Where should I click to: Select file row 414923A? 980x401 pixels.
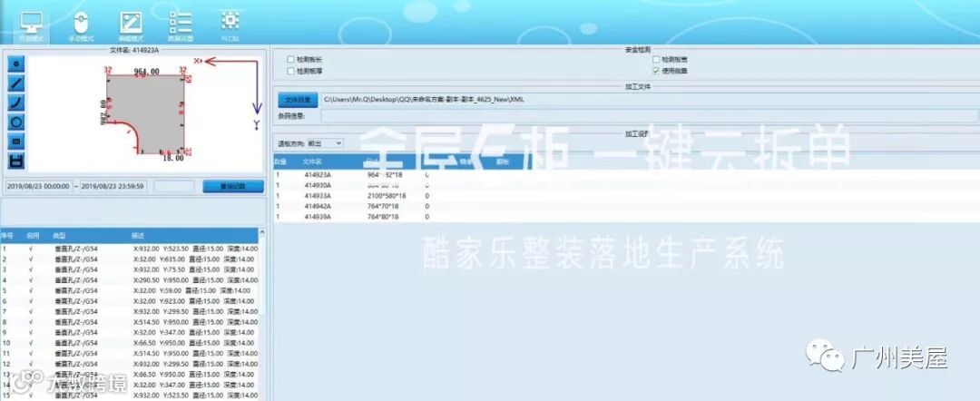pyautogui.click(x=626, y=175)
